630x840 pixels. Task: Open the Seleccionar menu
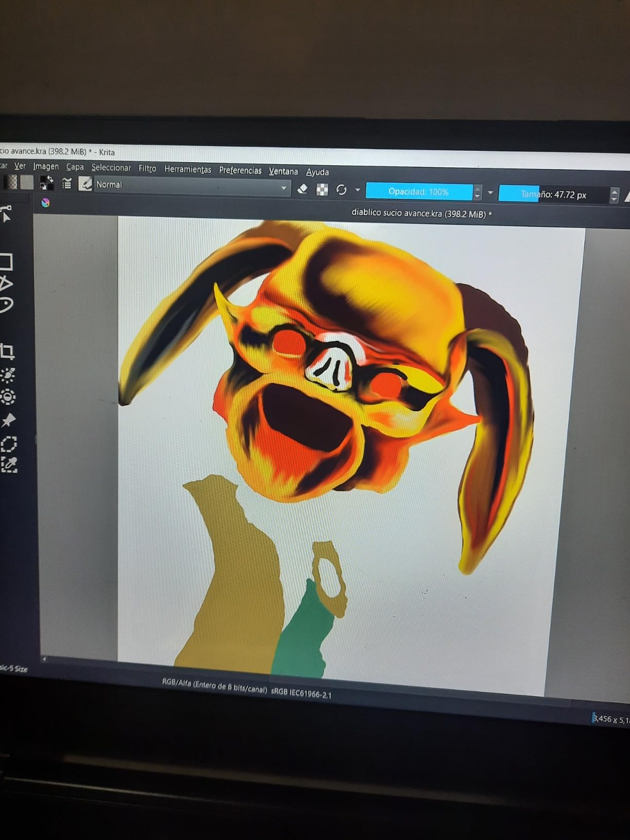pos(111,168)
